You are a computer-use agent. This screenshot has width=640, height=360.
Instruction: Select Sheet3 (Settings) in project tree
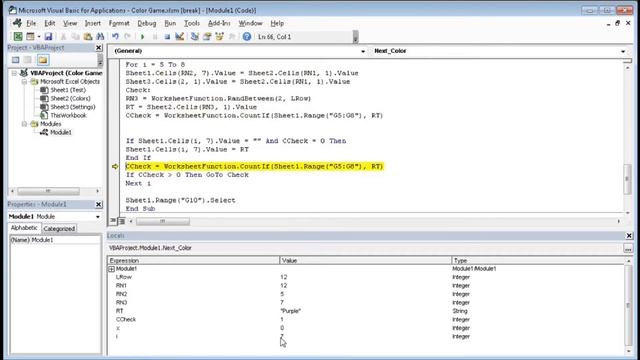point(73,107)
